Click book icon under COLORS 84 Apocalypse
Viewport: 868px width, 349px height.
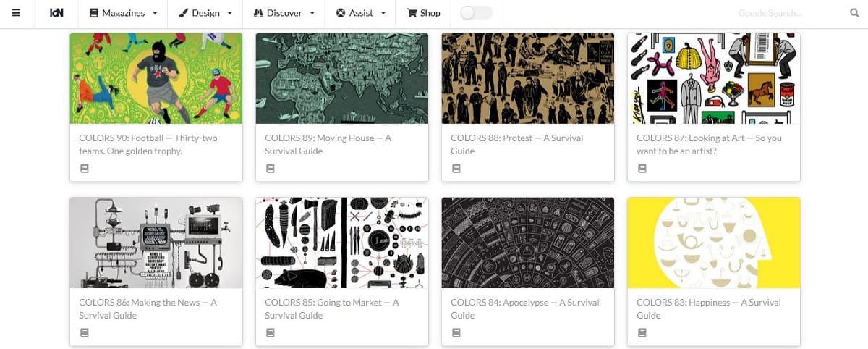tap(456, 333)
